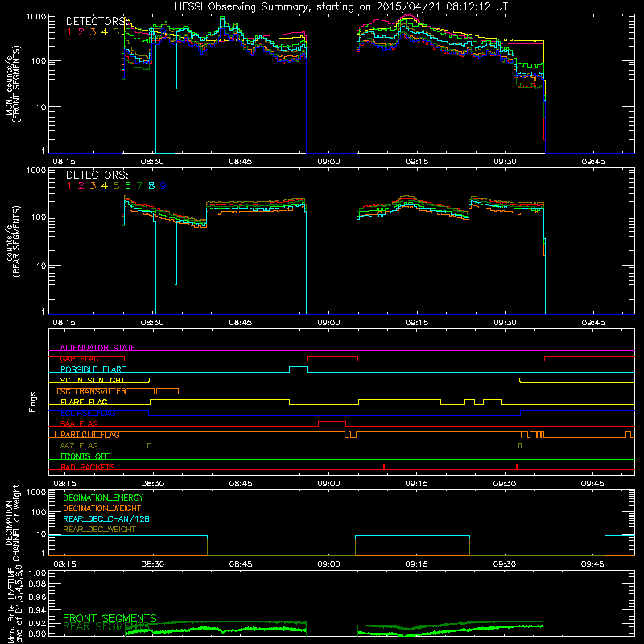Select olive detector 5 in the rear segments legend

(x=116, y=186)
